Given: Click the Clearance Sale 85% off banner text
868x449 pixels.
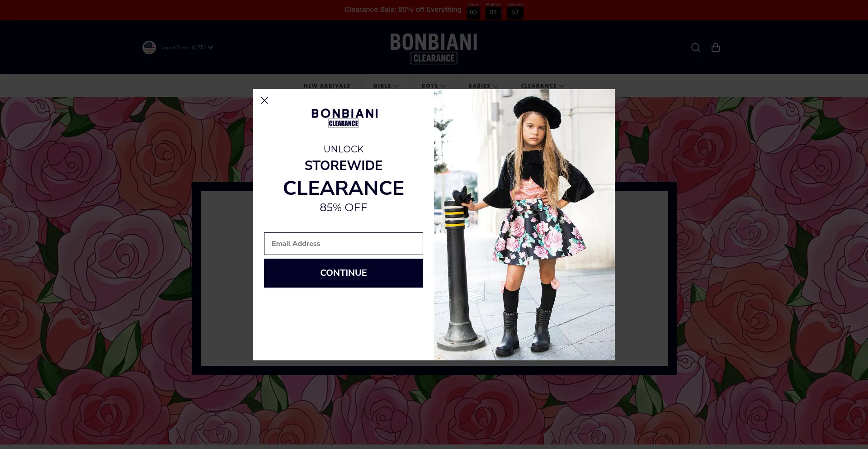Looking at the screenshot, I should pos(403,9).
